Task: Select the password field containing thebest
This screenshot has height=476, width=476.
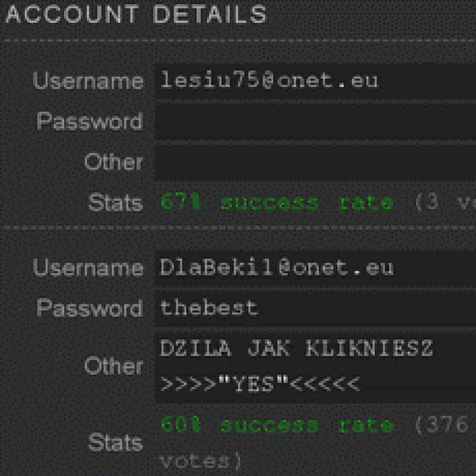Action: point(316,309)
